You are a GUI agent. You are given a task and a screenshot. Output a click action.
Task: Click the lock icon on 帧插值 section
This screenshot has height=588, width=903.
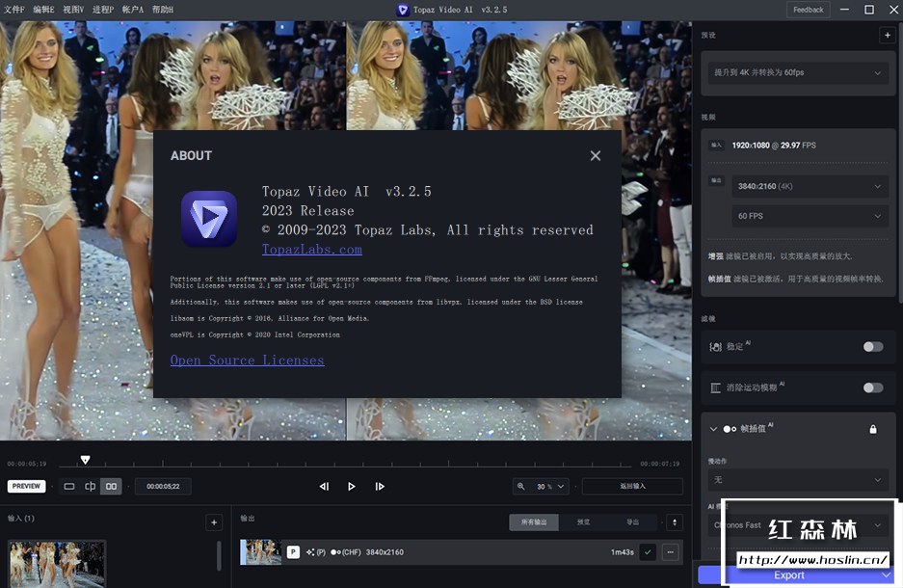point(873,429)
